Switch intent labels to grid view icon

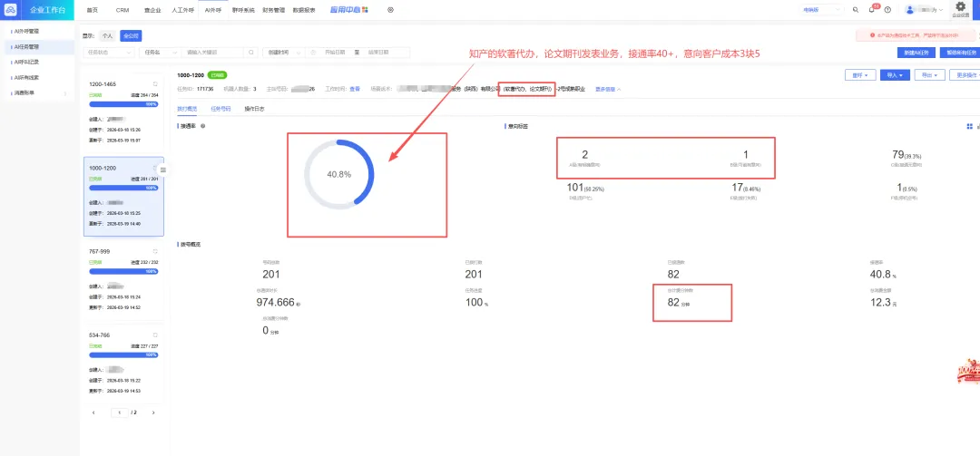click(x=969, y=126)
